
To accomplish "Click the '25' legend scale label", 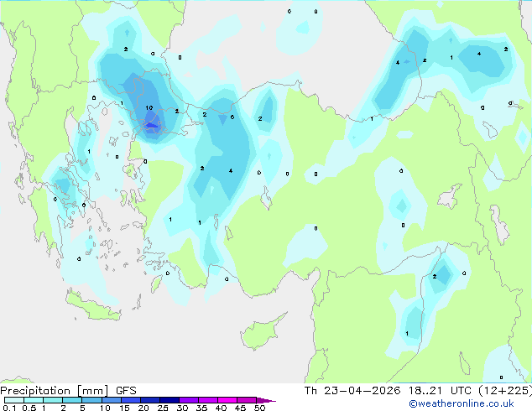I will tap(163, 408).
